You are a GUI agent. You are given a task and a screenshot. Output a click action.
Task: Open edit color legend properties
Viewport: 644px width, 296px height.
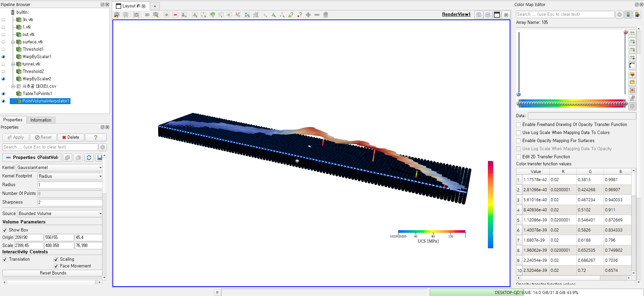pyautogui.click(x=637, y=14)
